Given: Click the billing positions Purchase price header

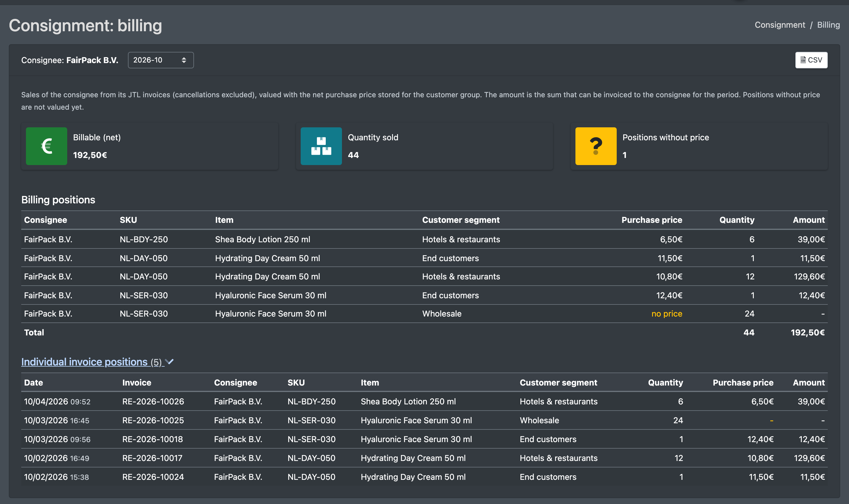Looking at the screenshot, I should 652,220.
